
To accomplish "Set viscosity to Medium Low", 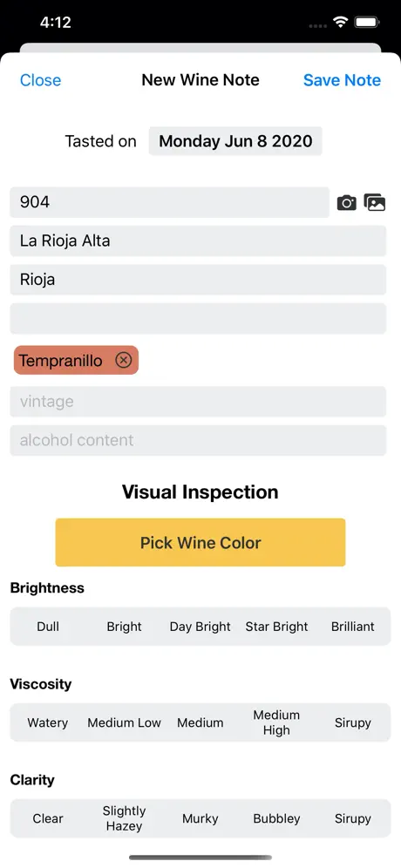I will [124, 722].
